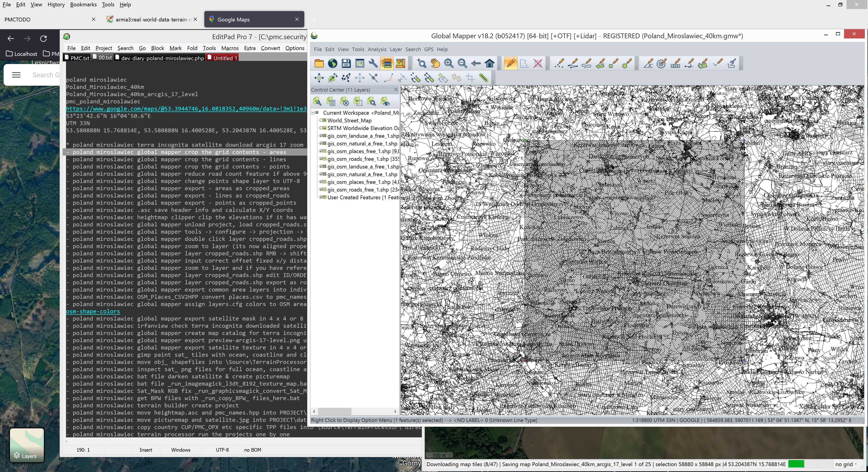Click the Zoom Out magnifier icon
Screen dimensions: 868x472
tap(462, 63)
